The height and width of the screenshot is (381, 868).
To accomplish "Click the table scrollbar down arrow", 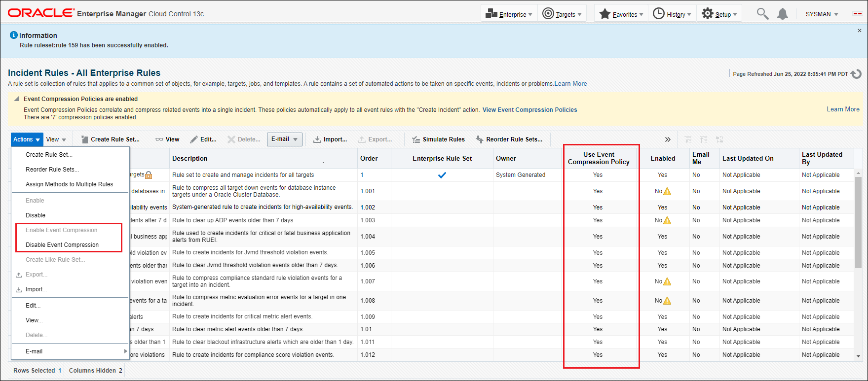I will [x=859, y=356].
